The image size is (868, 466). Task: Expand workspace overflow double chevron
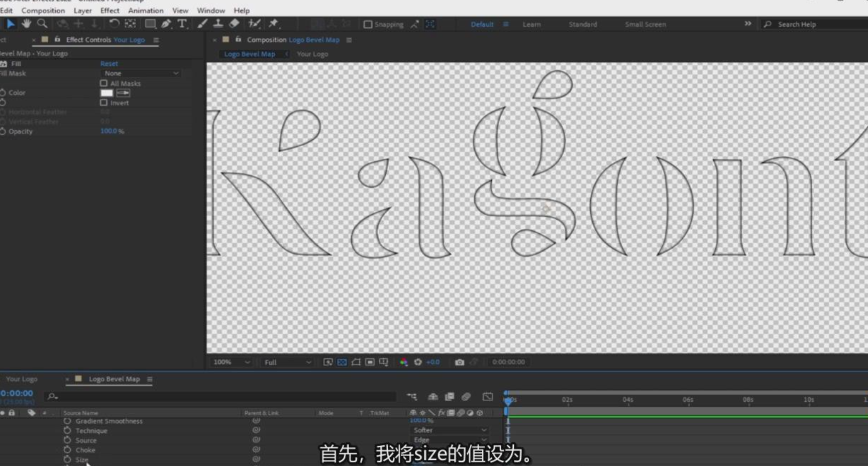pyautogui.click(x=748, y=24)
